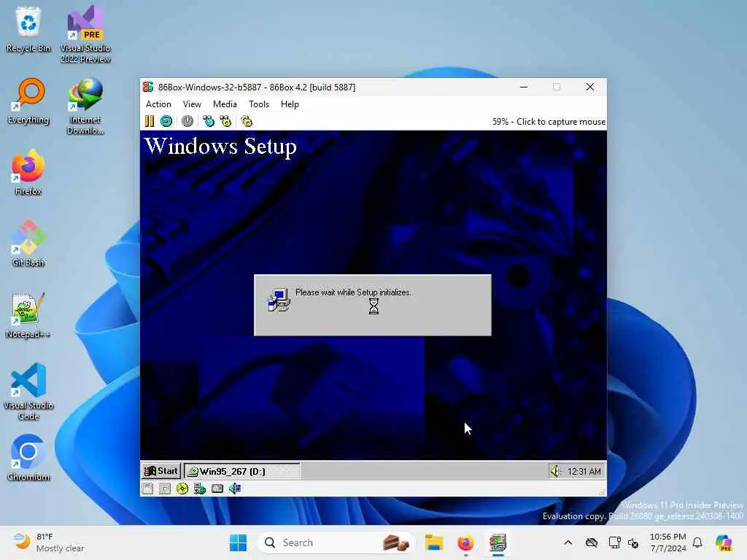Click the teal hard reset icon
This screenshot has height=560, width=747.
(166, 122)
